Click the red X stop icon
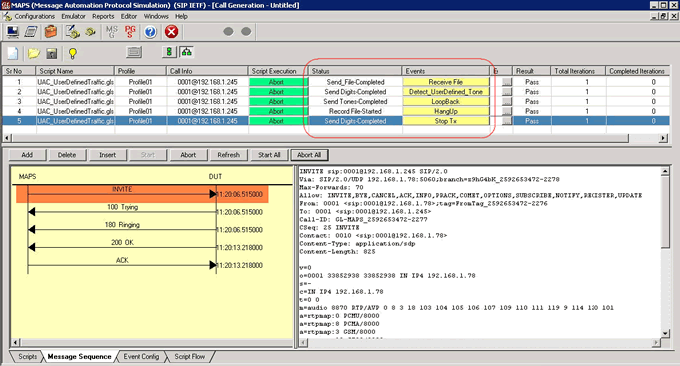Image resolution: width=680 pixels, height=366 pixels. (171, 32)
